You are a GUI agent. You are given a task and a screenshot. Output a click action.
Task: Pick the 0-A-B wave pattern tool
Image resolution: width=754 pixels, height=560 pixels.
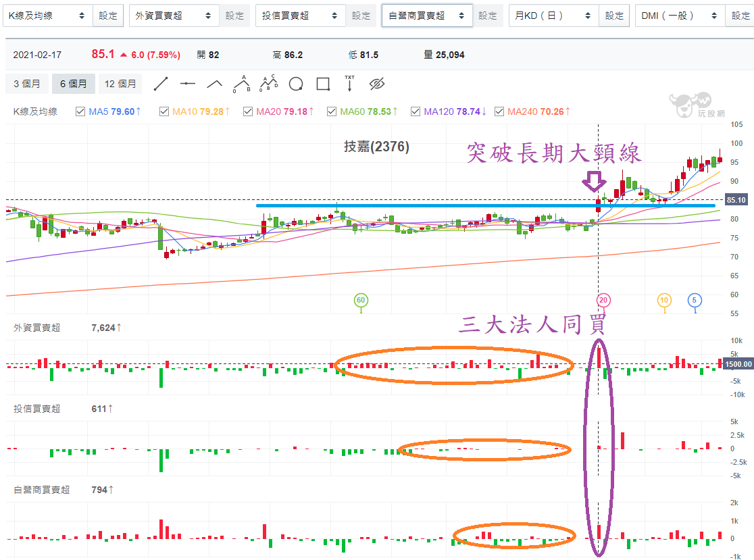coord(242,84)
